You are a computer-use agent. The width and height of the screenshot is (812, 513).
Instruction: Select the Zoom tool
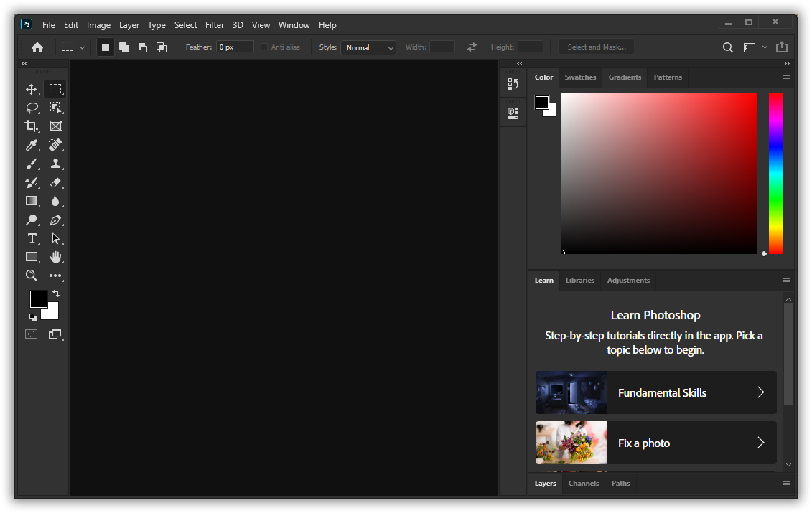click(x=32, y=276)
